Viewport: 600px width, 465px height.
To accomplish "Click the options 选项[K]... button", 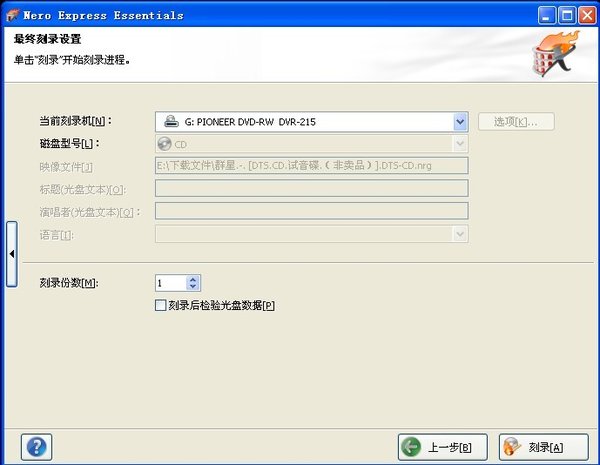I will (516, 122).
